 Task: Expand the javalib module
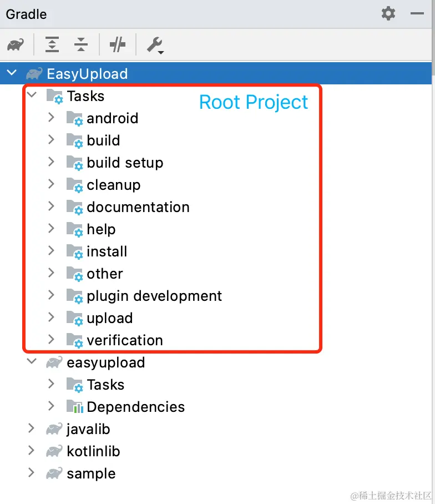pos(31,428)
